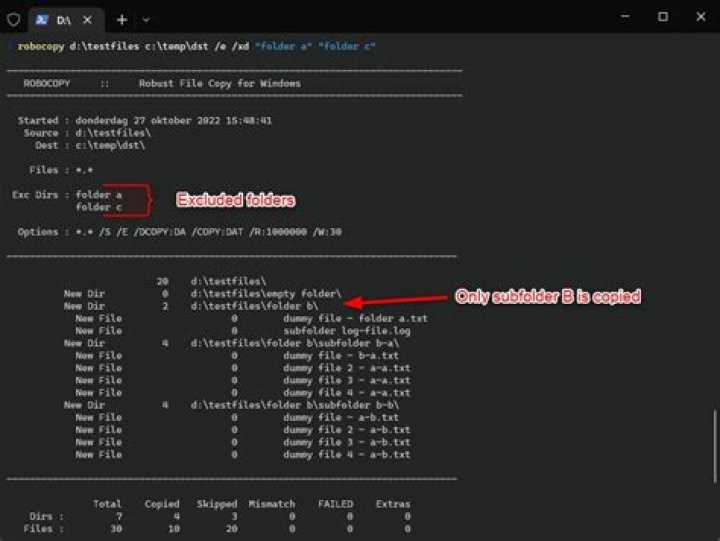Click the FAILED column header
This screenshot has width=720, height=541.
click(336, 504)
